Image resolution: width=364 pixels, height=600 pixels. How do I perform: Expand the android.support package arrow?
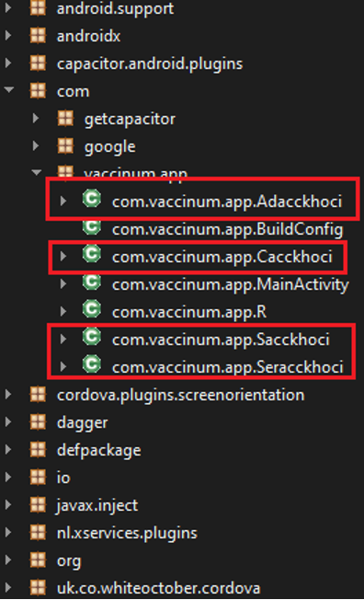pos(9,8)
